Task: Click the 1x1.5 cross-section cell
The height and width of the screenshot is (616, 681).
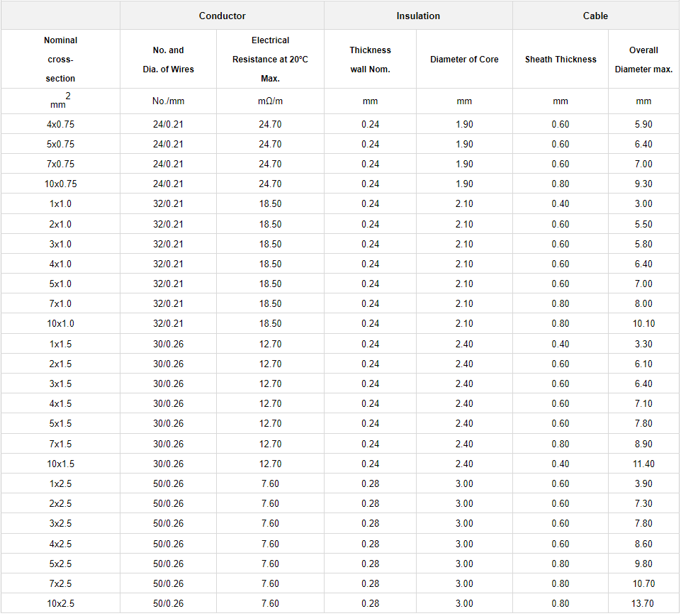Action: click(60, 344)
